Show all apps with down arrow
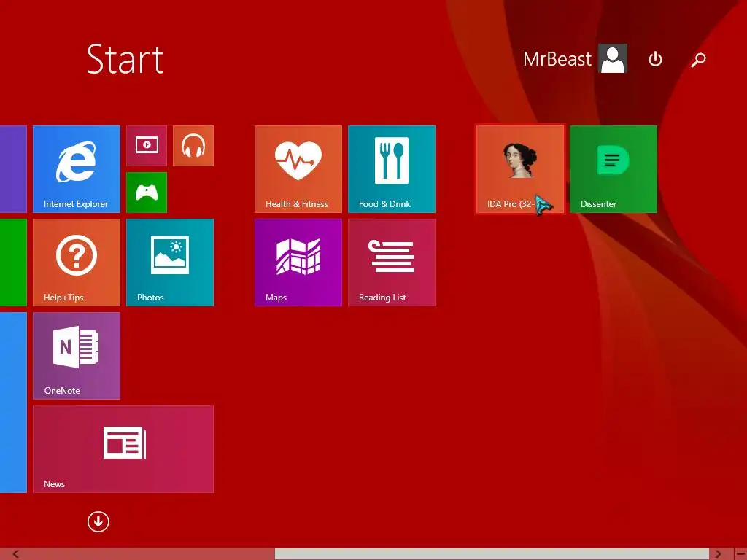 (x=98, y=522)
